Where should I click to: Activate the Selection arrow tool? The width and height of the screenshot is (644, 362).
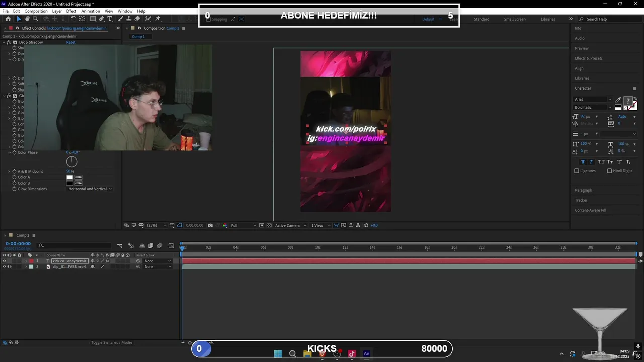[19, 19]
